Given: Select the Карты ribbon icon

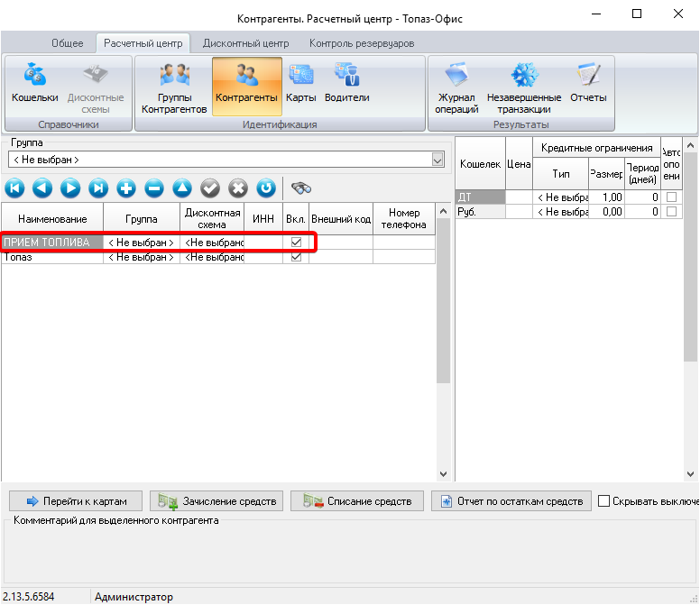Looking at the screenshot, I should tap(300, 83).
